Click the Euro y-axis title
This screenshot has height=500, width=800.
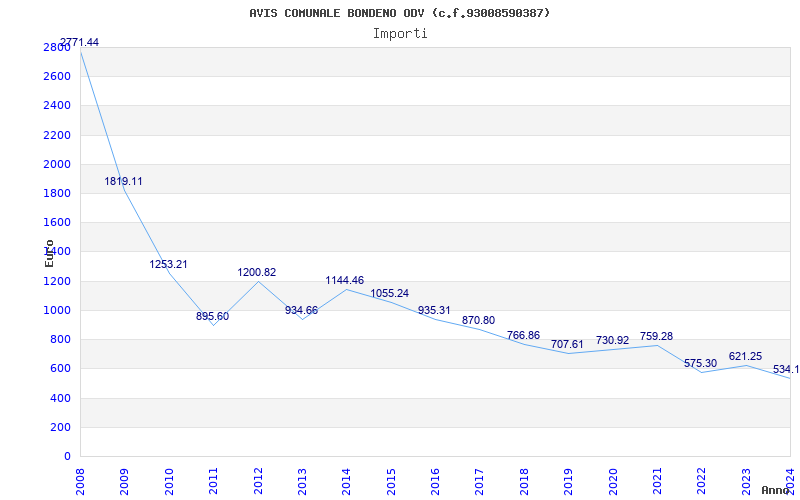pos(49,253)
